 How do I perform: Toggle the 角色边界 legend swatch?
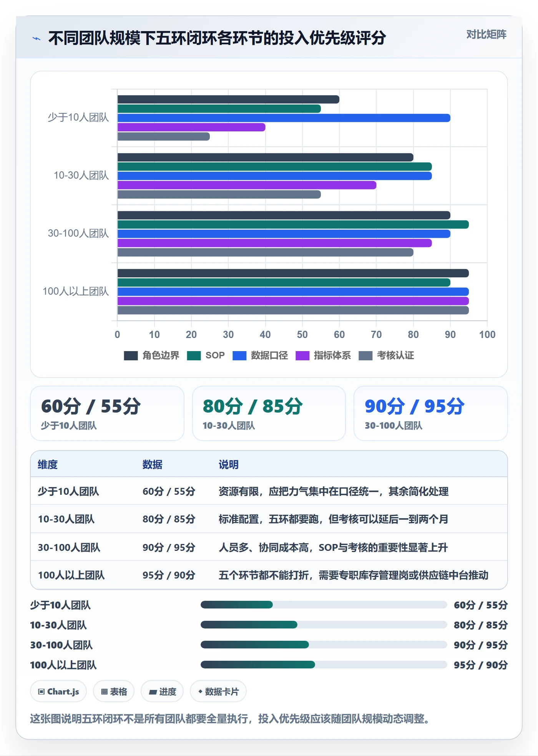[x=131, y=356]
